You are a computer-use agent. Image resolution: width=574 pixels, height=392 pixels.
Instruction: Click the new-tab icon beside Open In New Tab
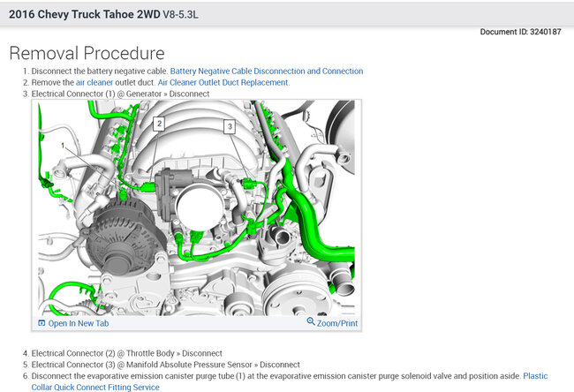(x=42, y=323)
